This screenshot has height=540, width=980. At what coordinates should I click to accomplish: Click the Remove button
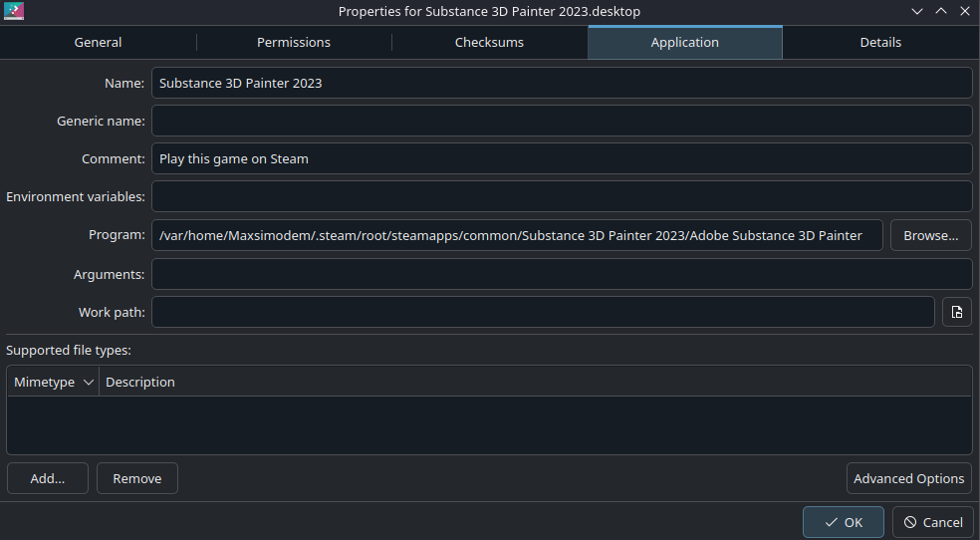[136, 478]
